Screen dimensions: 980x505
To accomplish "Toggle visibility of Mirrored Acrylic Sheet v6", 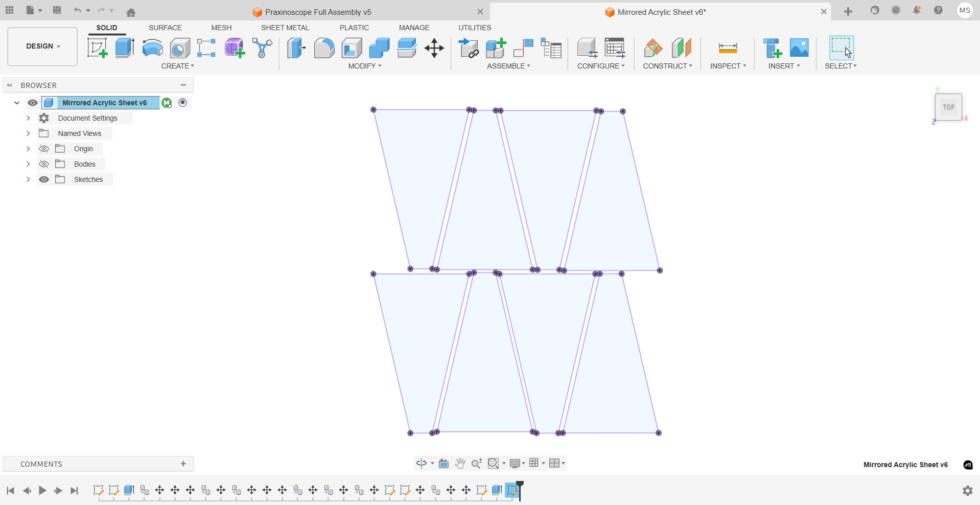I will (x=32, y=103).
